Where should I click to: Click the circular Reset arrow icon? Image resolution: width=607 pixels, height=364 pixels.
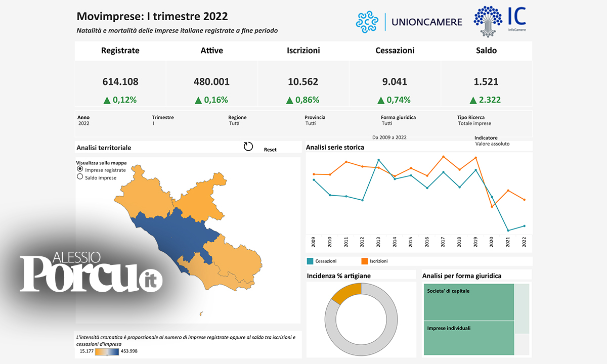coord(248,147)
